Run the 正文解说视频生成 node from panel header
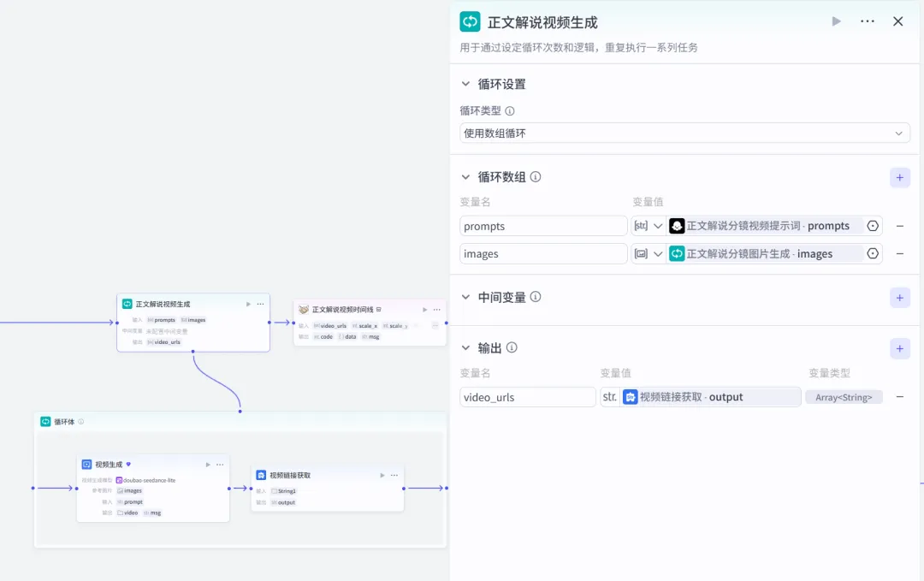This screenshot has height=581, width=924. pos(836,21)
